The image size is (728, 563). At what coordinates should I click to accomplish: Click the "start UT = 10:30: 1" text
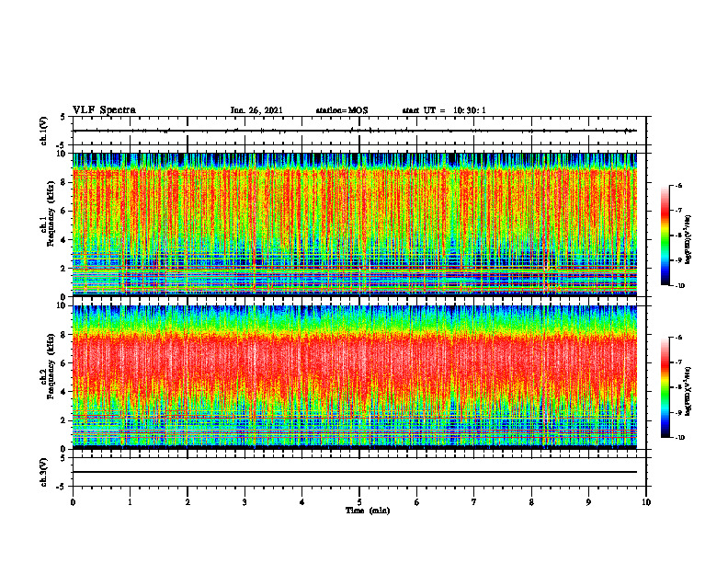[x=444, y=110]
